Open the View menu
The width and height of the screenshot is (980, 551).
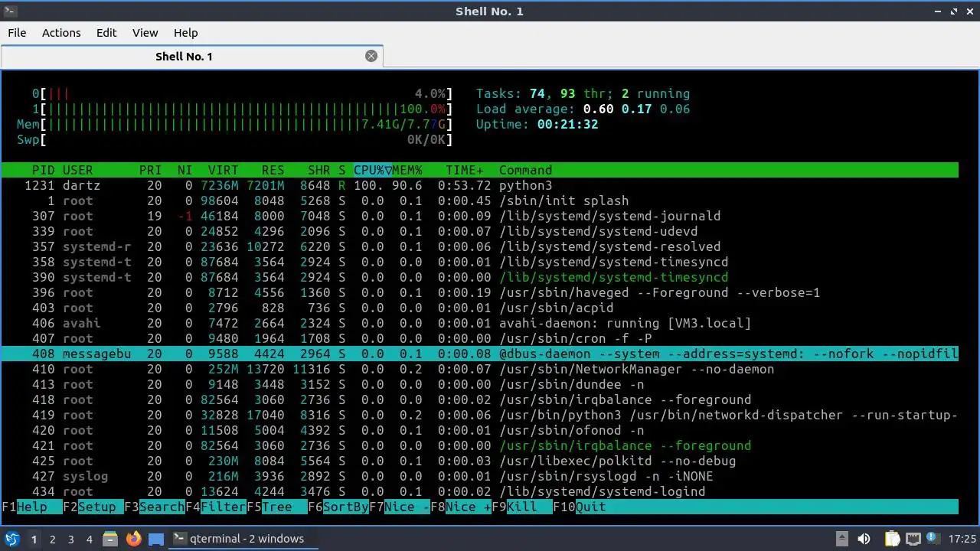145,33
